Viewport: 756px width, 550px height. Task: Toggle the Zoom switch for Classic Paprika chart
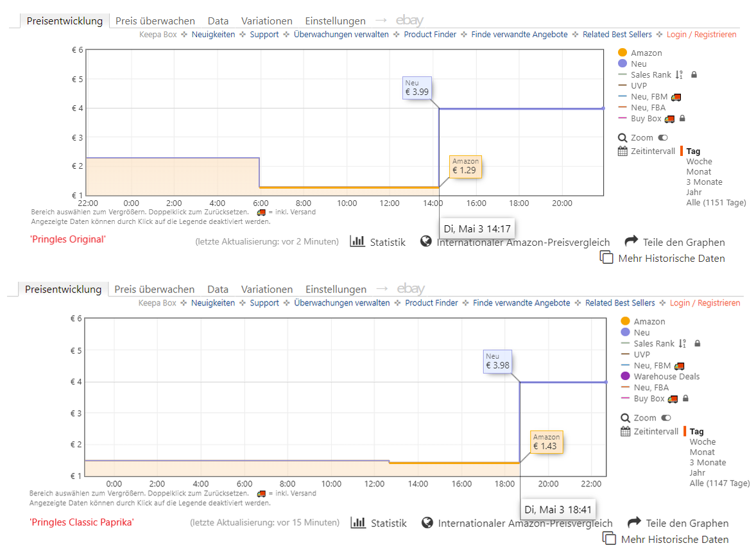[x=666, y=418]
